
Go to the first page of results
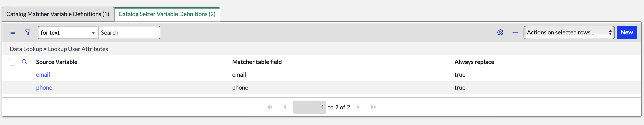coord(270,107)
